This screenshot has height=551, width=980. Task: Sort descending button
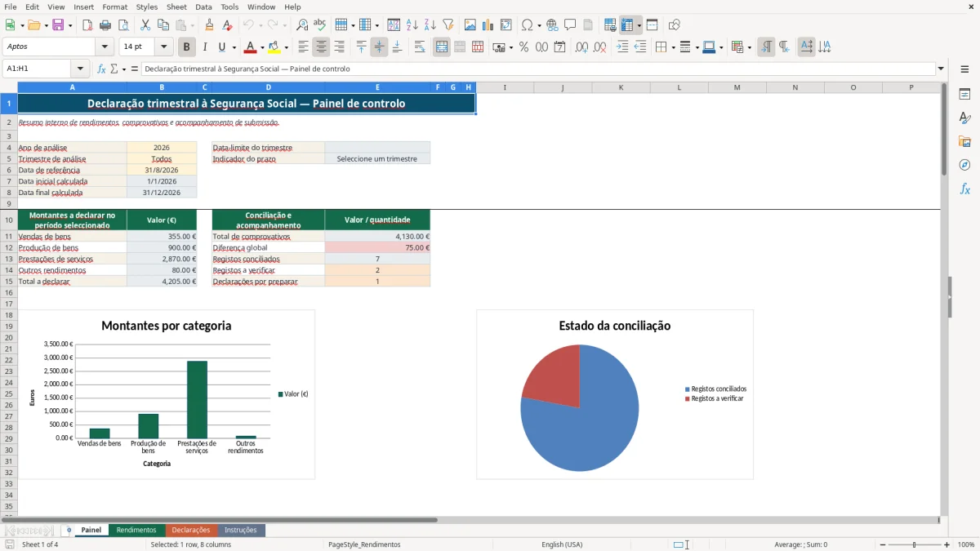pos(430,25)
